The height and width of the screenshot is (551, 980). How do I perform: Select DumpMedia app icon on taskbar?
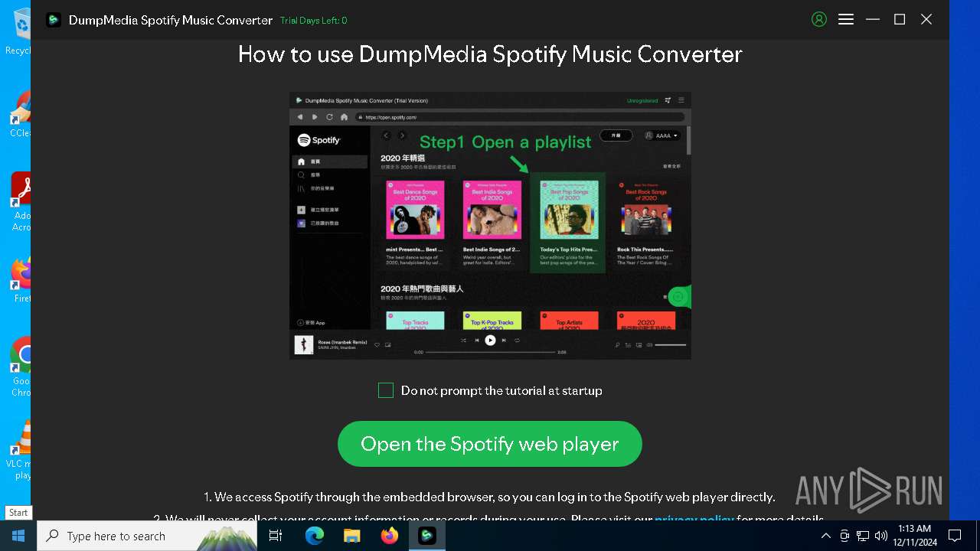[x=427, y=536]
